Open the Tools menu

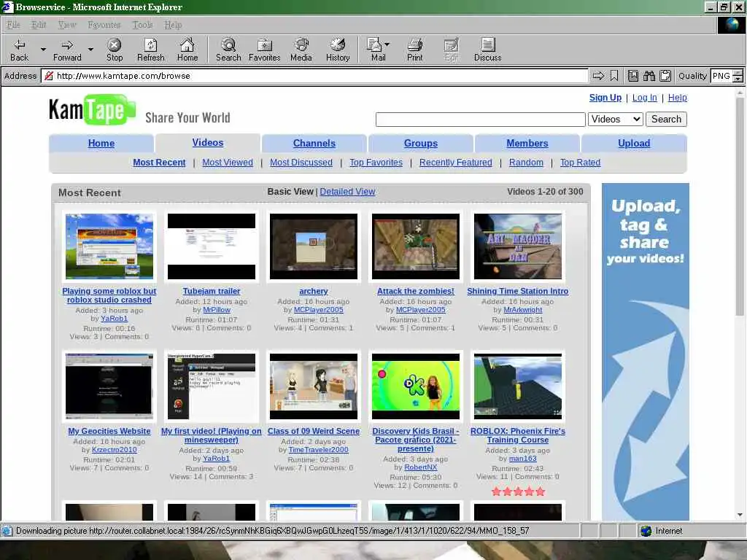point(142,25)
